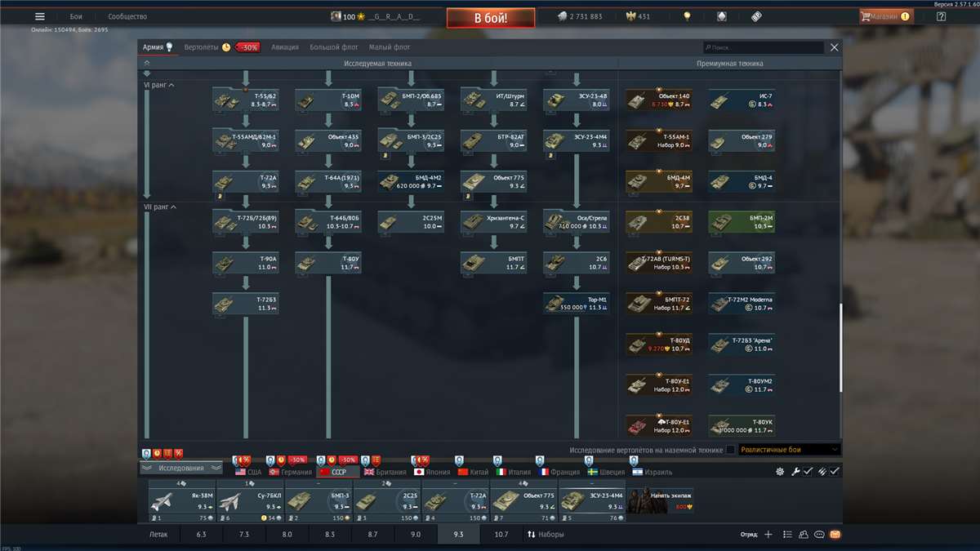Viewport: 980px width, 551px height.
Task: Select the ЗСУ-23-4М4 crew slot
Action: coord(592,500)
